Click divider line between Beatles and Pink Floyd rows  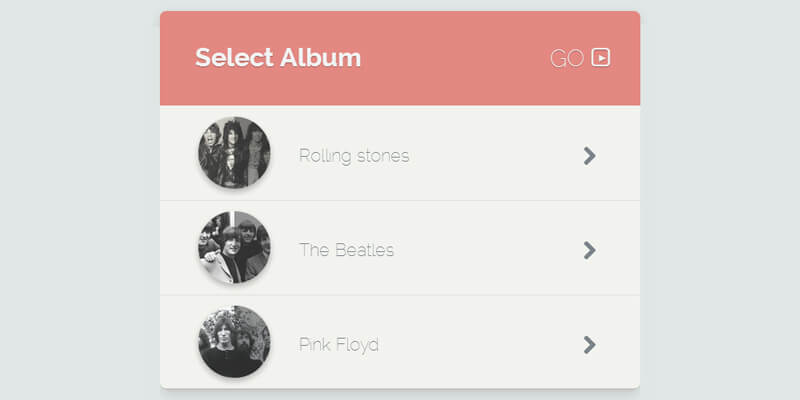point(400,295)
